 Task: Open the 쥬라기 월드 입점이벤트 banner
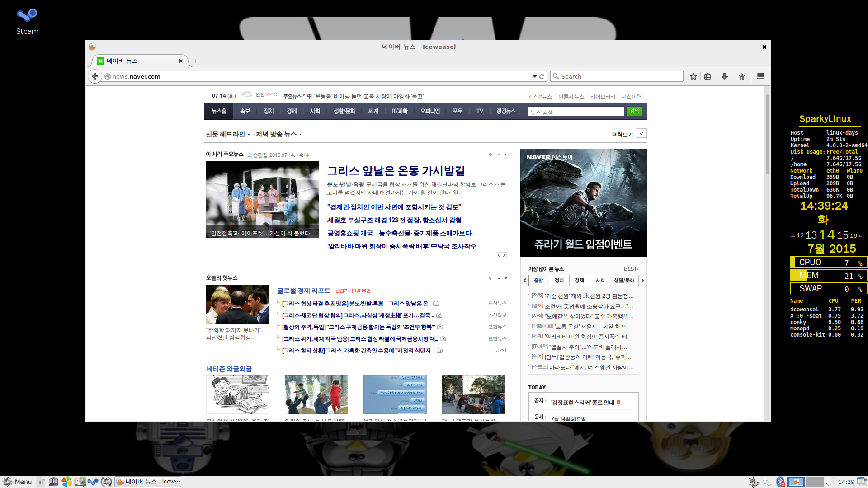point(584,203)
